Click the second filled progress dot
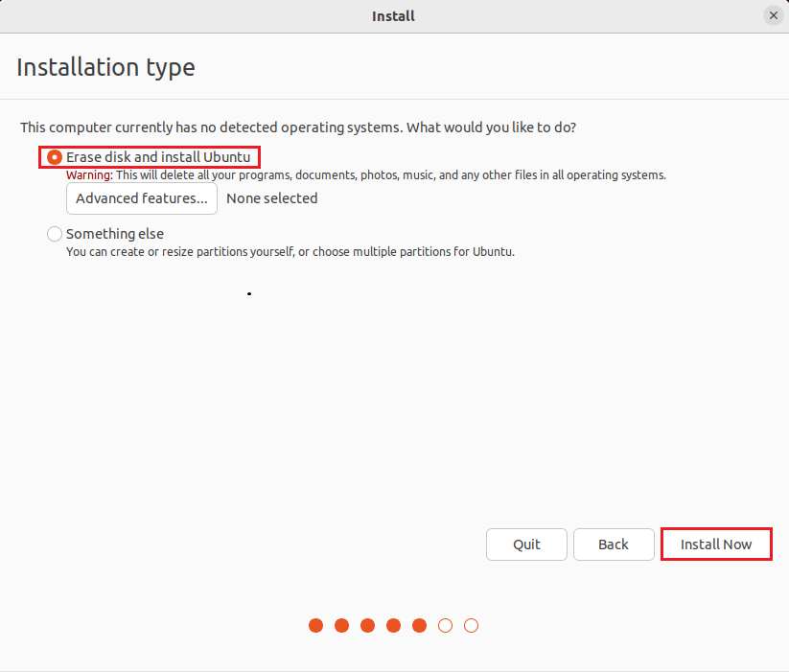 tap(342, 626)
